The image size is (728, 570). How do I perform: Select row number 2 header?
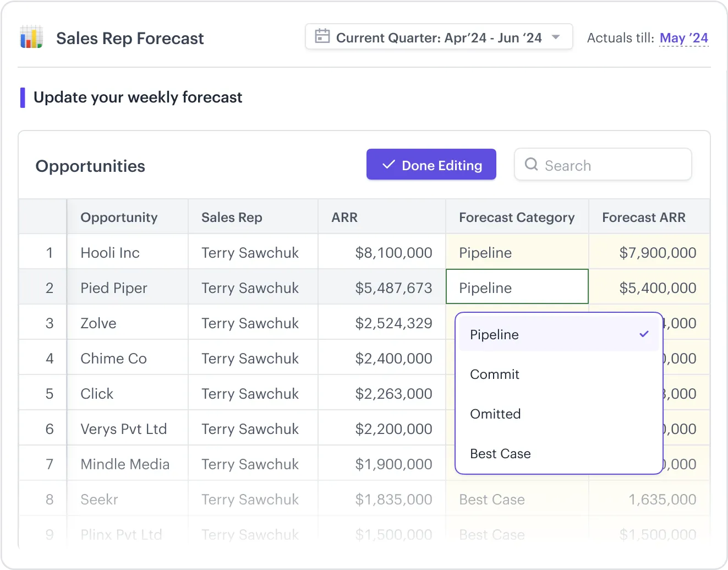point(43,287)
